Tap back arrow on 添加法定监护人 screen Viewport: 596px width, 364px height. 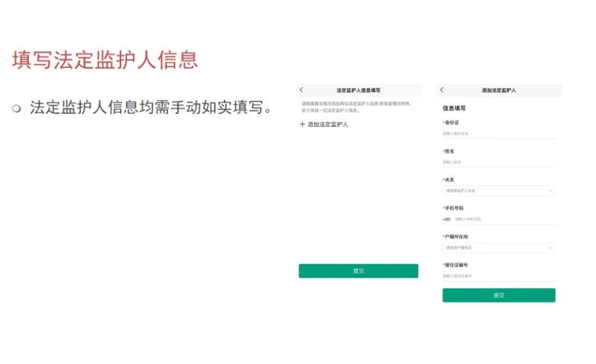coord(442,90)
